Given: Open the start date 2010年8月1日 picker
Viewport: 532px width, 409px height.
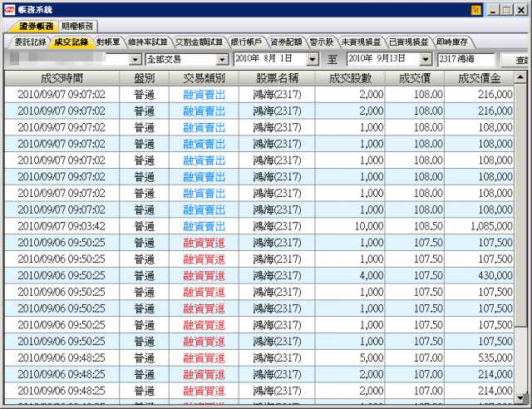Looking at the screenshot, I should coord(313,59).
